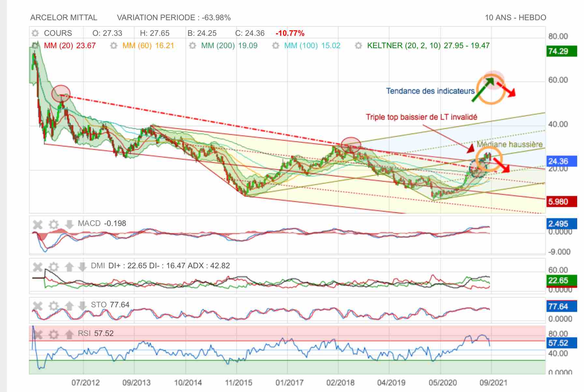Click the 09/2021 date axis label
This screenshot has width=584, height=392.
point(493,383)
